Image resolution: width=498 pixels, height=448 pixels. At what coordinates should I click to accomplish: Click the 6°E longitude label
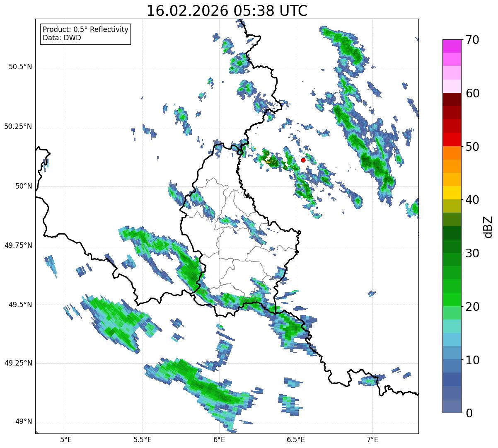pos(219,439)
